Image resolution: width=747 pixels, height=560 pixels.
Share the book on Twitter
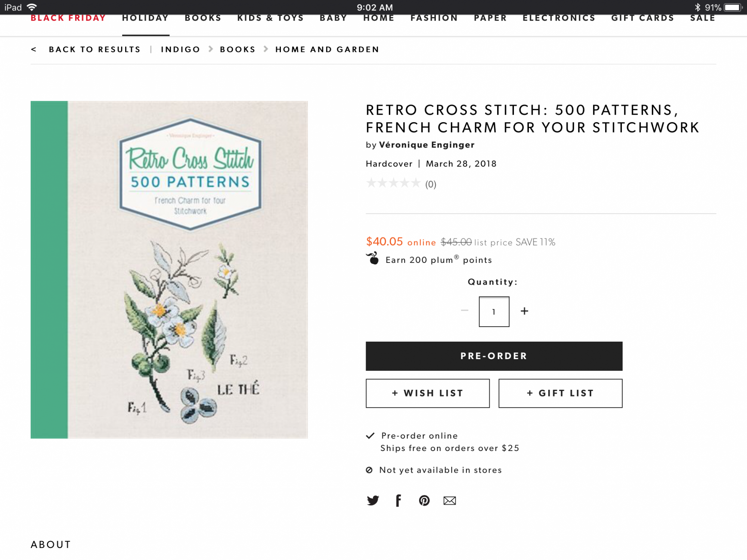(373, 500)
